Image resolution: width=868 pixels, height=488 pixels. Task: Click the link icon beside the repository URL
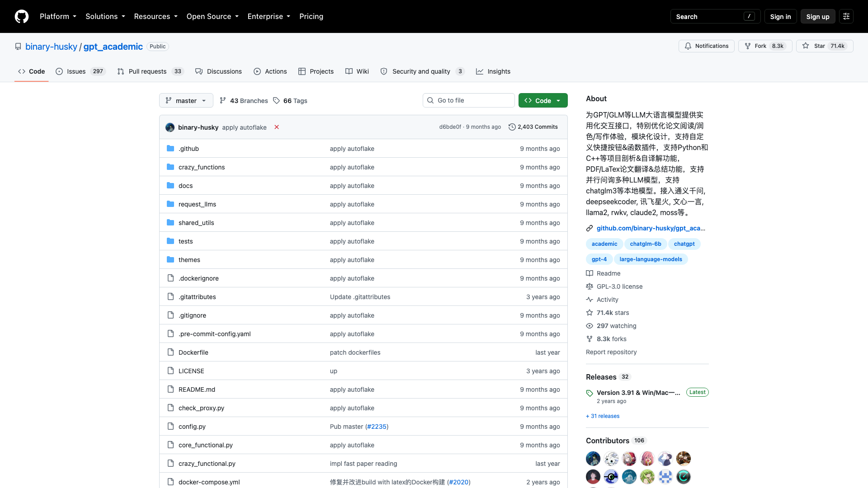(x=590, y=228)
